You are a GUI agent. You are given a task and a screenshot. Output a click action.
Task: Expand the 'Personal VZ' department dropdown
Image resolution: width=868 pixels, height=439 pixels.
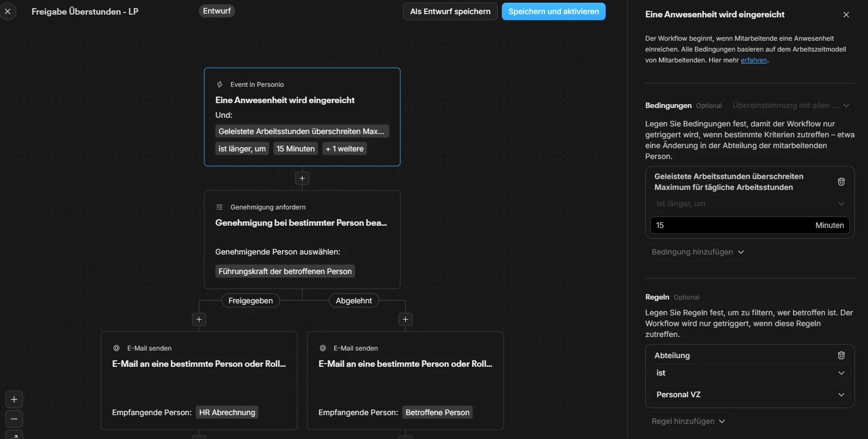(x=750, y=395)
